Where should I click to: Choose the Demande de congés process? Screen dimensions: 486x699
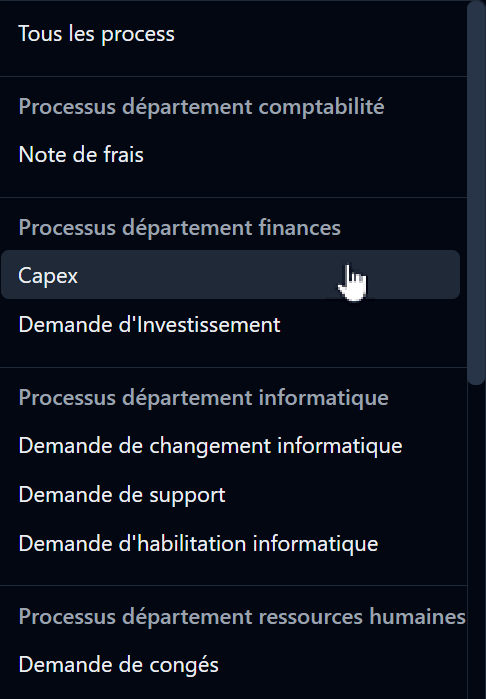coord(230,664)
